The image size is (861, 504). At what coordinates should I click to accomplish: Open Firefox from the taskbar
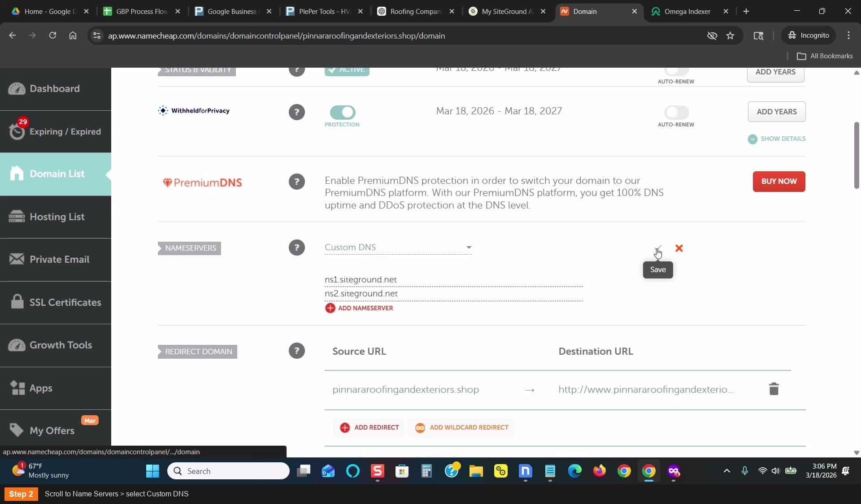point(599,471)
